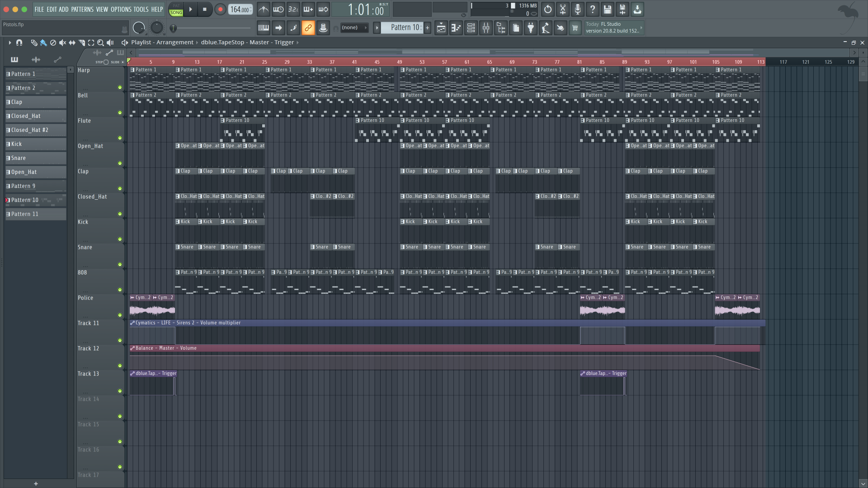Select the Slip tool
The height and width of the screenshot is (488, 868).
(x=72, y=42)
